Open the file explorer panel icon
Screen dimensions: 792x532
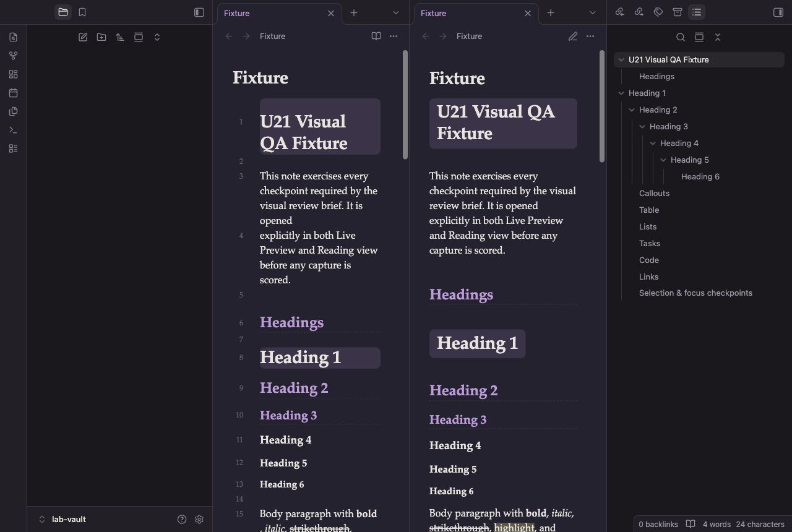(62, 12)
